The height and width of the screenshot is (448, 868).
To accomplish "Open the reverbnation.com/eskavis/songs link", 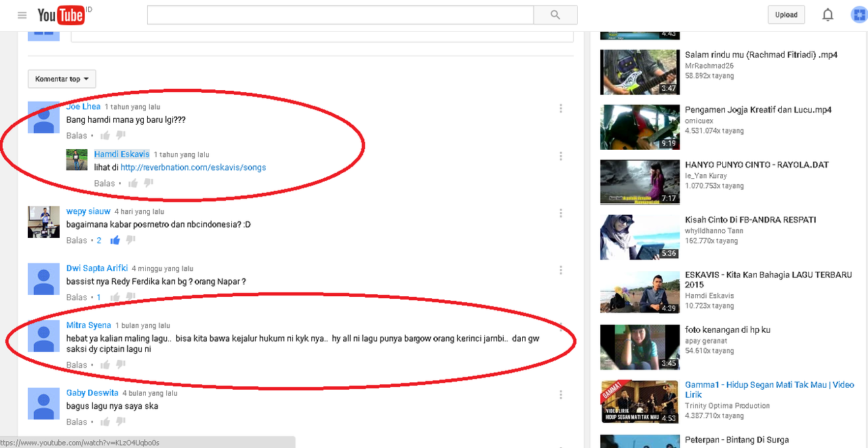I will [x=193, y=167].
